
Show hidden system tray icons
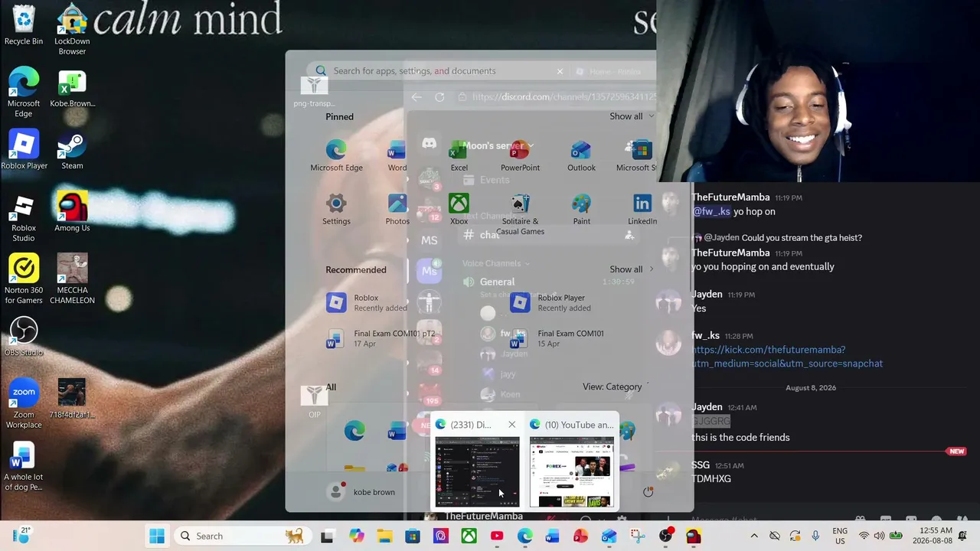[754, 536]
